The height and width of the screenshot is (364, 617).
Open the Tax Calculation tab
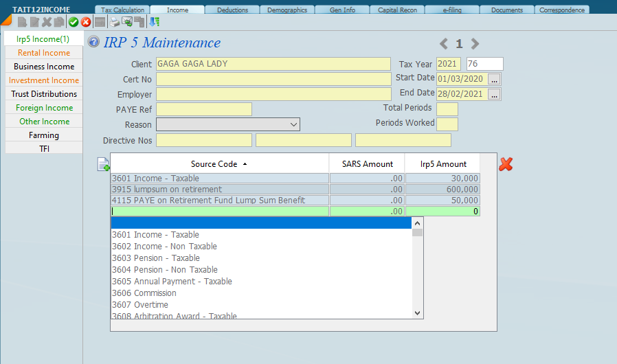pos(122,10)
